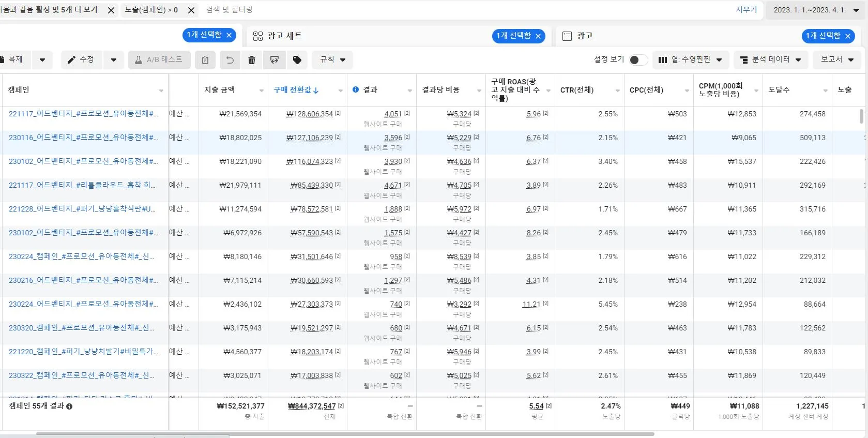Open the 열: 수영찐찐 columns dropdown
The image size is (868, 438).
(x=690, y=60)
